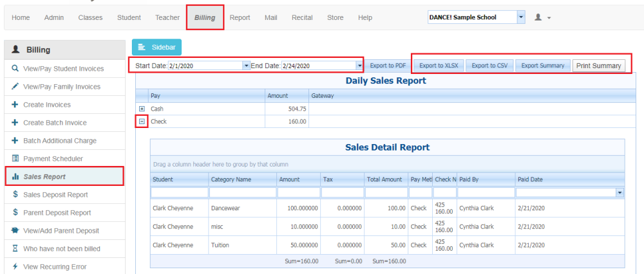Click the Dancewear category cell
The width and height of the screenshot is (644, 274).
[243, 208]
